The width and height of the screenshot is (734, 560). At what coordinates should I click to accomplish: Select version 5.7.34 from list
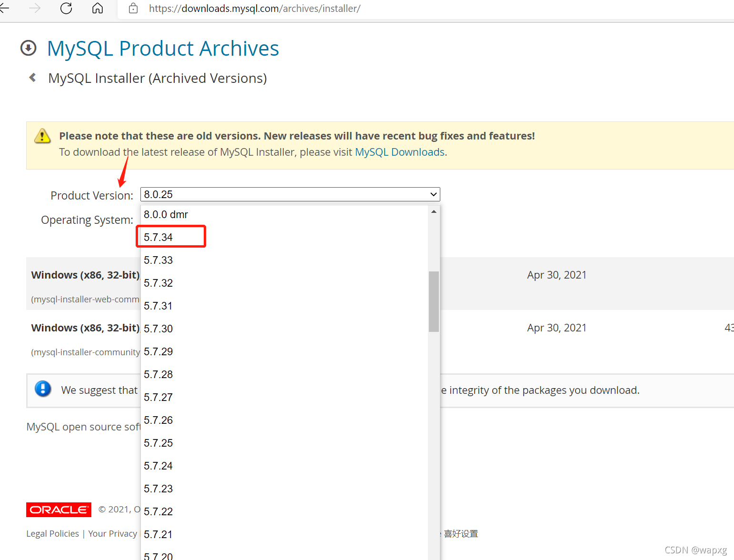(285, 237)
